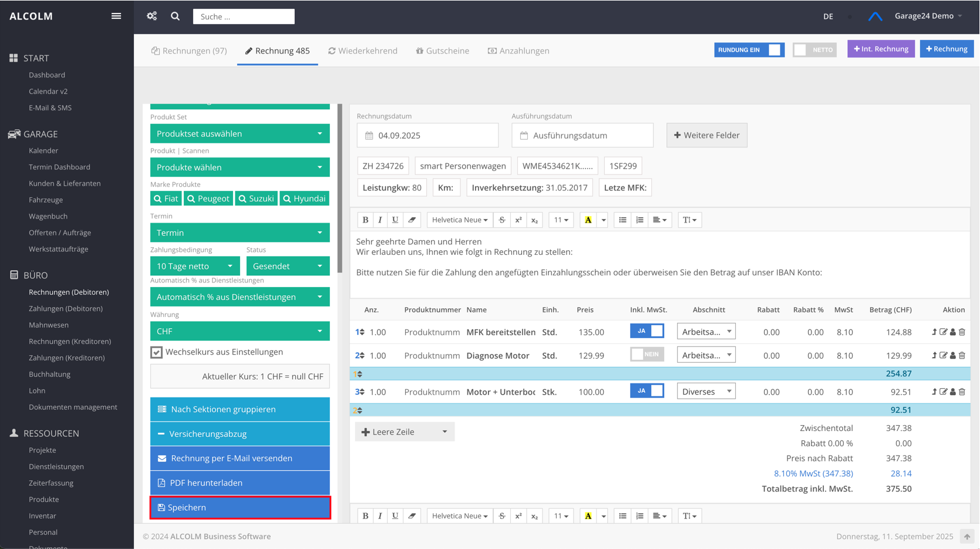Screen dimensions: 980x549
Task: Open Fahrzeuge in the sidebar
Action: [x=46, y=200]
